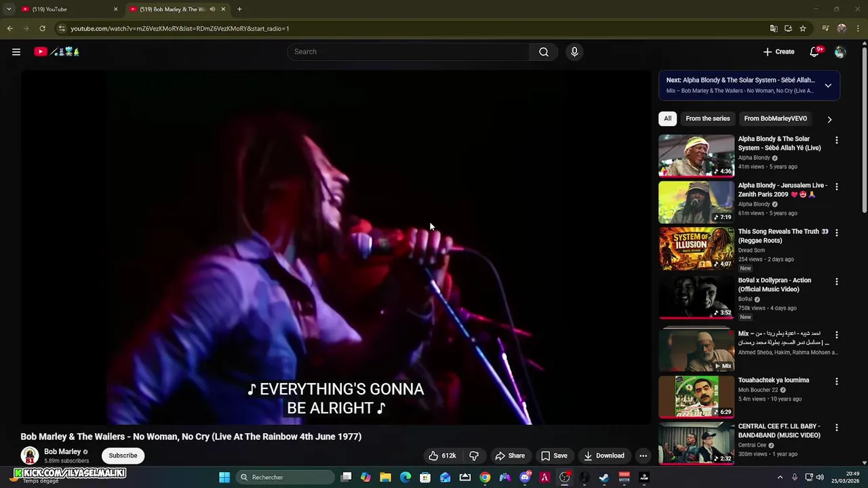
Task: Save the video to a playlist
Action: (554, 455)
